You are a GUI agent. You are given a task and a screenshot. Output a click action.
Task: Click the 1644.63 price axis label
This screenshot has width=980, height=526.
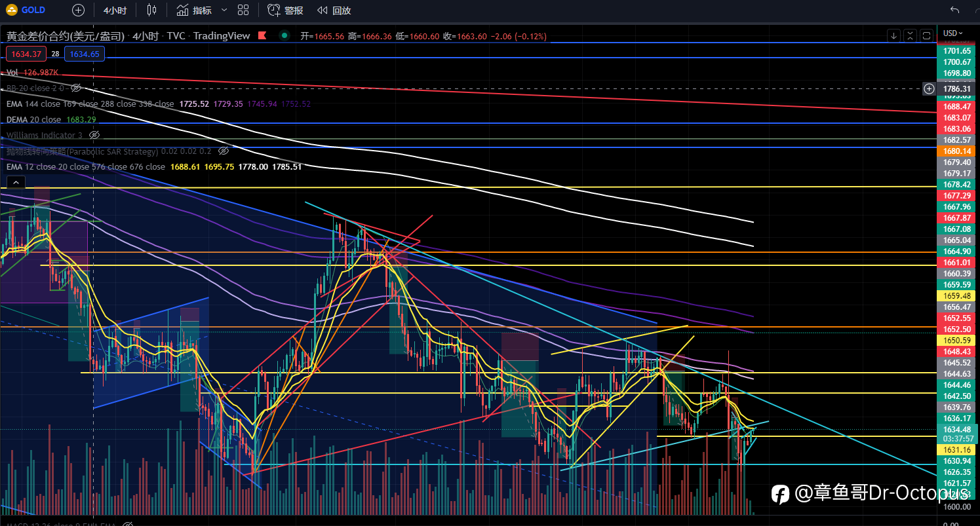pos(957,373)
